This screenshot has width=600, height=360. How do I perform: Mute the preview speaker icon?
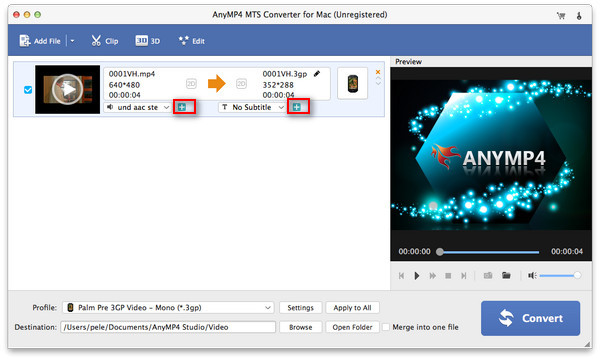point(532,275)
